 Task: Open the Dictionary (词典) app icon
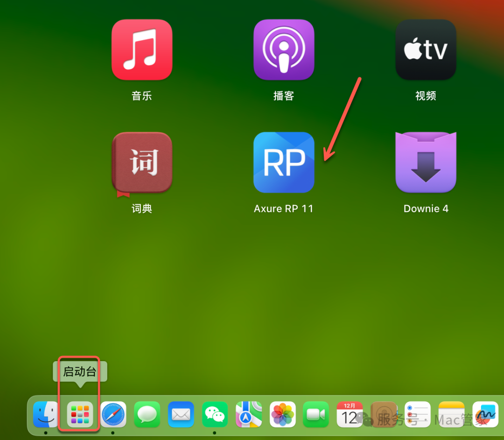point(142,163)
